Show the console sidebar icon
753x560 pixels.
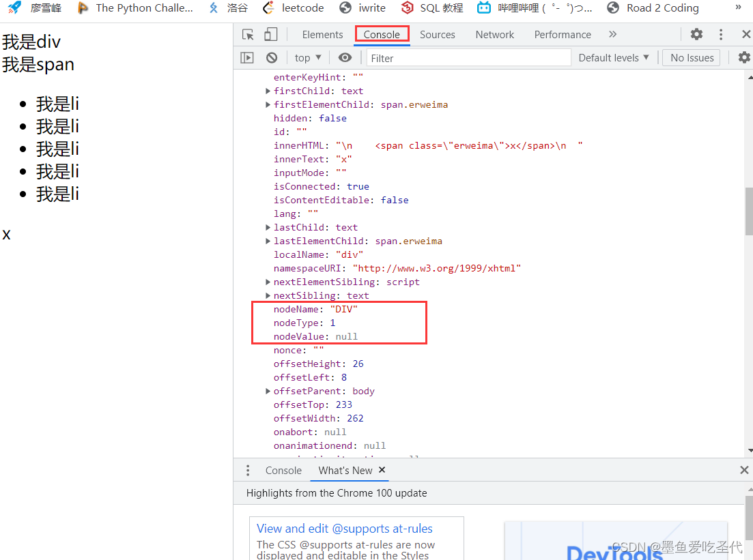tap(247, 57)
